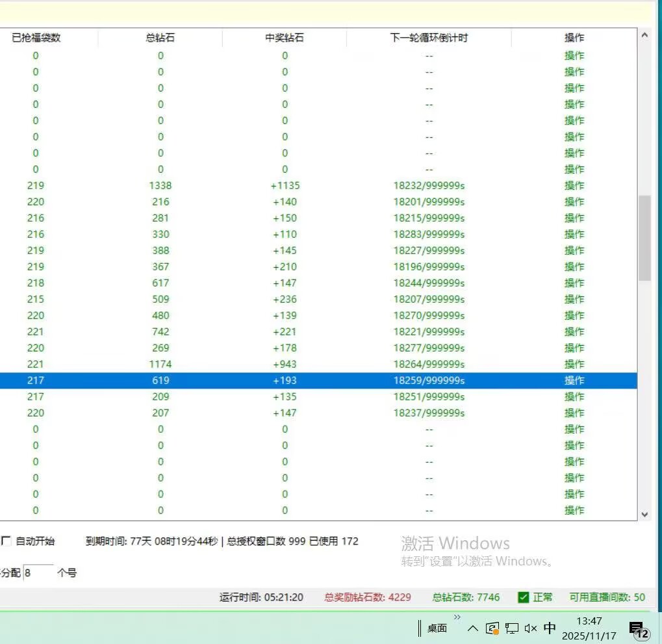Image resolution: width=662 pixels, height=644 pixels.
Task: Open 操作 for the row with 1338 diamonds
Action: [x=574, y=185]
